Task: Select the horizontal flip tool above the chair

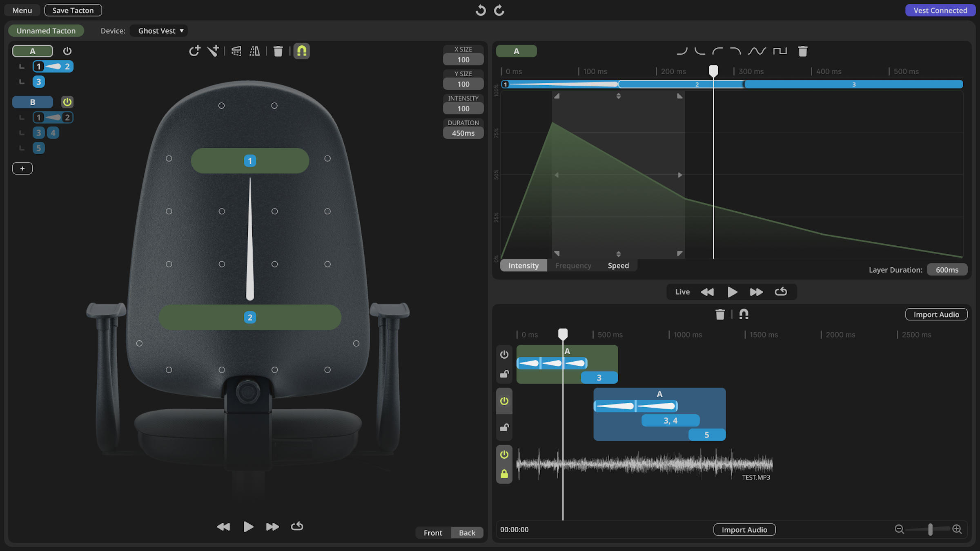Action: (x=255, y=51)
